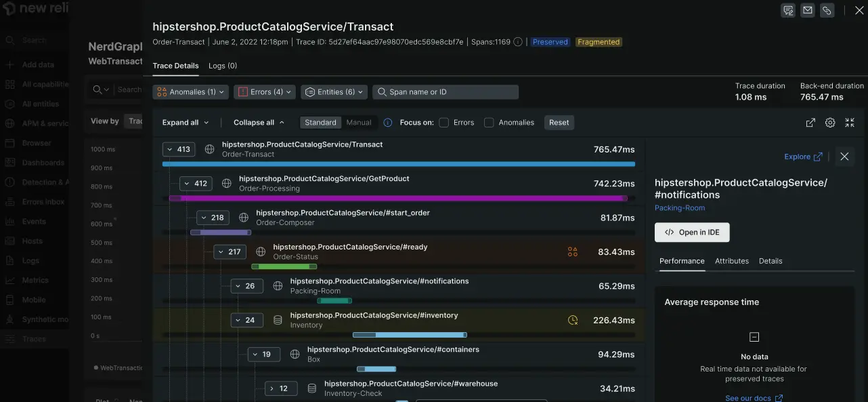Click the collapse fullscreen arrows icon
The width and height of the screenshot is (868, 402).
[x=850, y=123]
